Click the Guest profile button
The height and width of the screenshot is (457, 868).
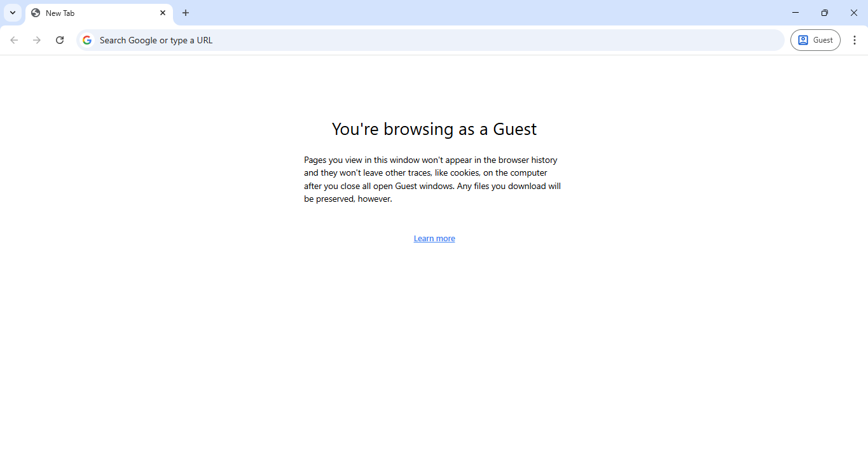(x=815, y=39)
